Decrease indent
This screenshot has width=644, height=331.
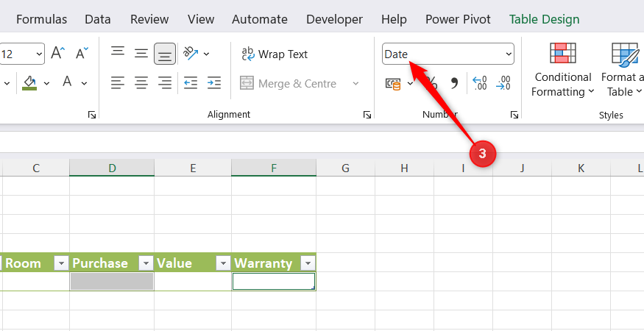tap(191, 83)
